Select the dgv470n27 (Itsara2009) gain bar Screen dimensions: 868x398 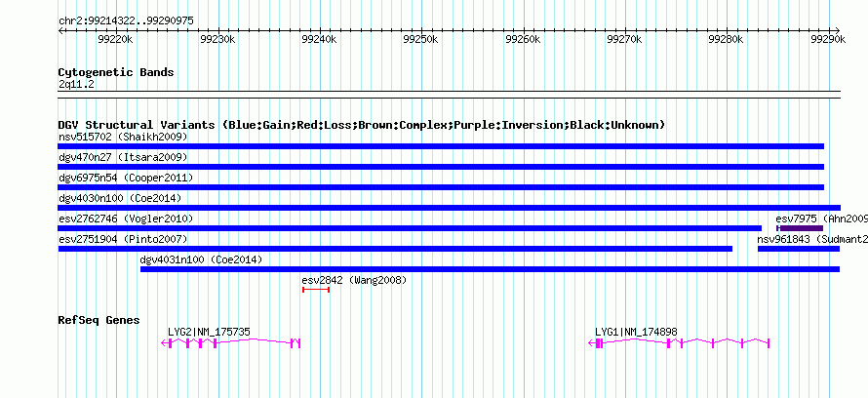tap(441, 167)
